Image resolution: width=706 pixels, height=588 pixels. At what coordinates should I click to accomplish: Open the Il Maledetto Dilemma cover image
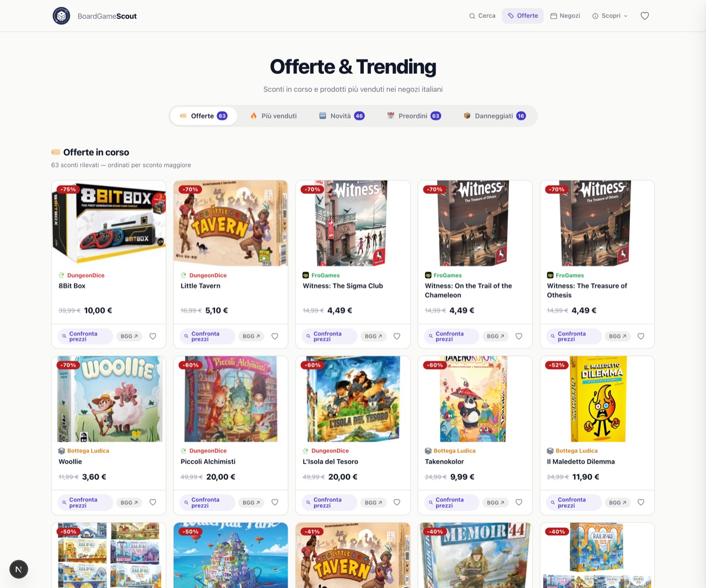point(597,399)
